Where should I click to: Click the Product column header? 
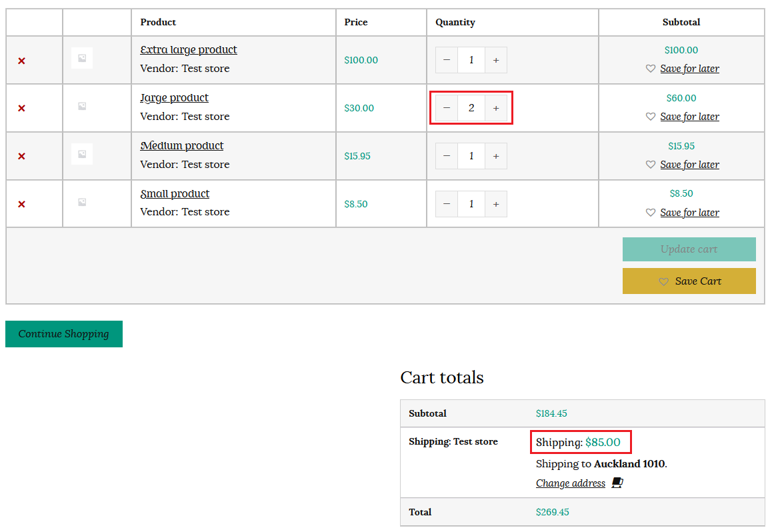[158, 22]
